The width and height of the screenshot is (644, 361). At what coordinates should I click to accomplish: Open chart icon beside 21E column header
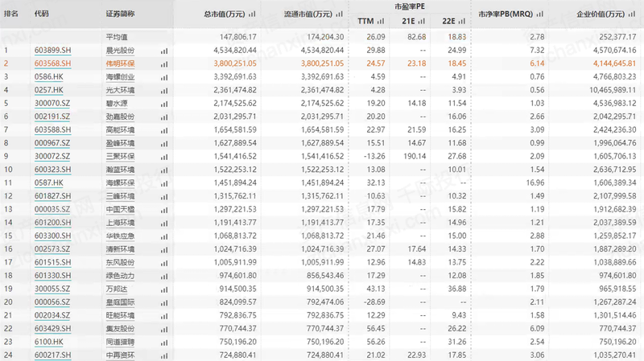(422, 21)
